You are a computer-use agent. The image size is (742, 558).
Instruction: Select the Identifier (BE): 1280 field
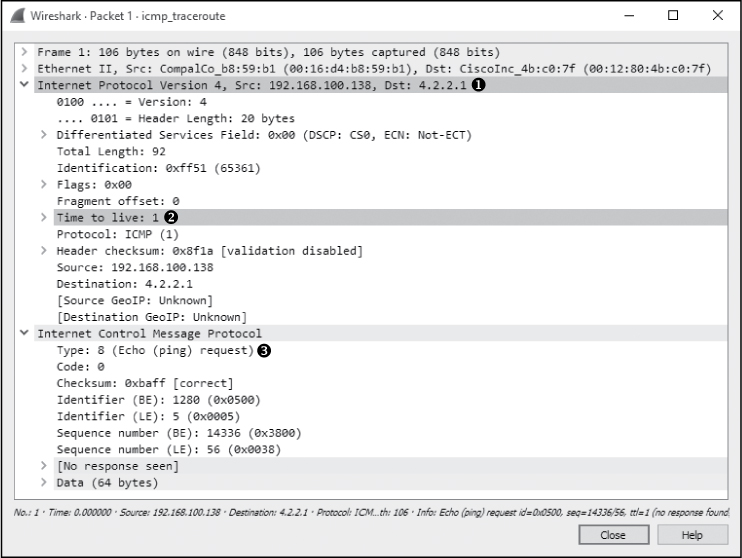point(390,400)
